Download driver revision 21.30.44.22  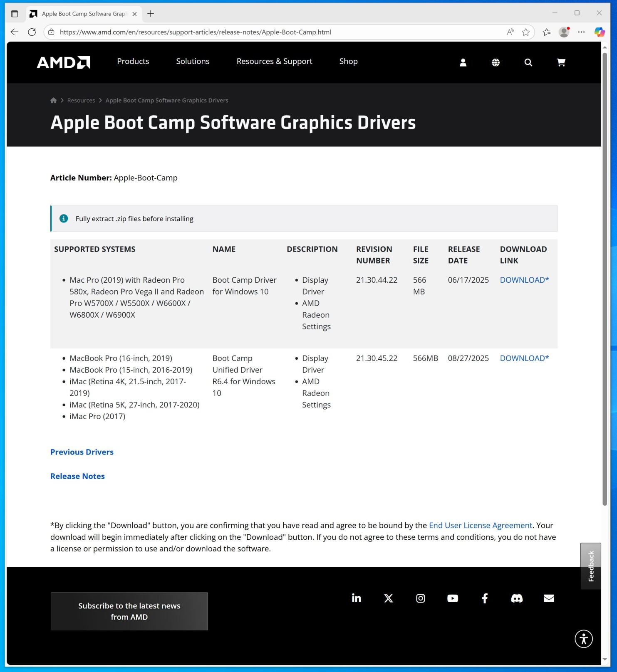coord(524,280)
